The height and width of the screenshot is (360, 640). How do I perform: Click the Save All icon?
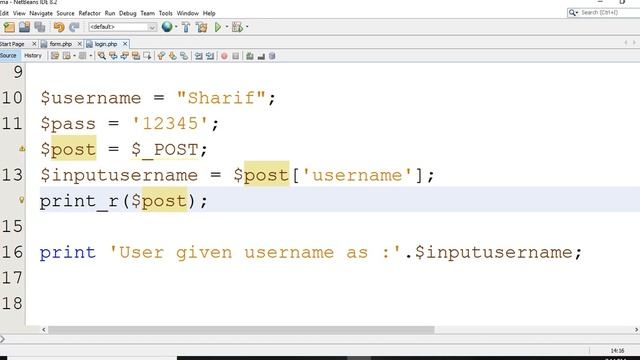(40, 27)
